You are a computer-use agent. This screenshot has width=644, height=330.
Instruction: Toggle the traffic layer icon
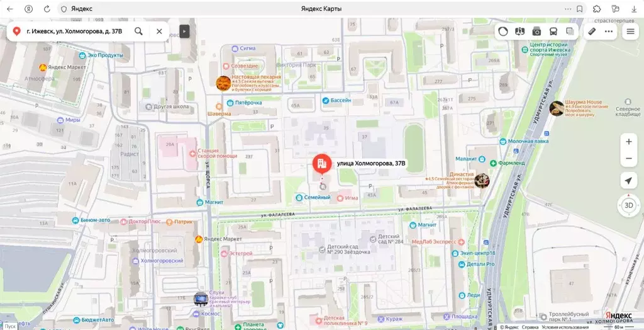(x=503, y=31)
